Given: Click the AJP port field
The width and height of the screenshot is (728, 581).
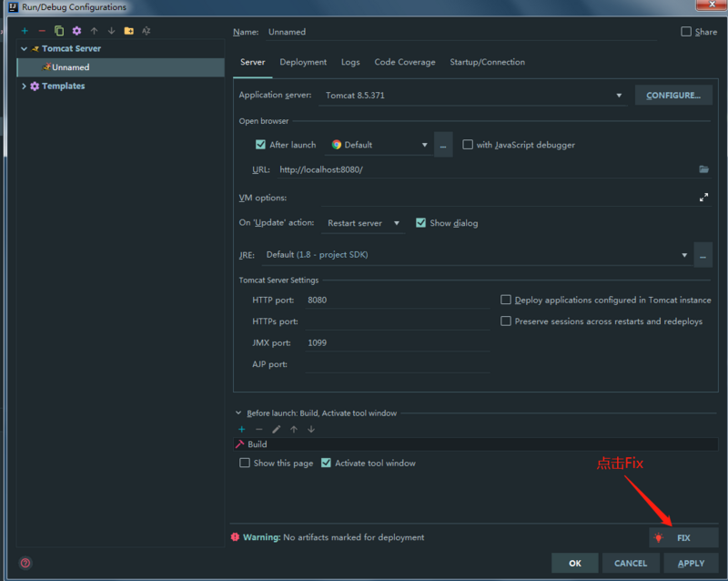Looking at the screenshot, I should click(x=398, y=364).
